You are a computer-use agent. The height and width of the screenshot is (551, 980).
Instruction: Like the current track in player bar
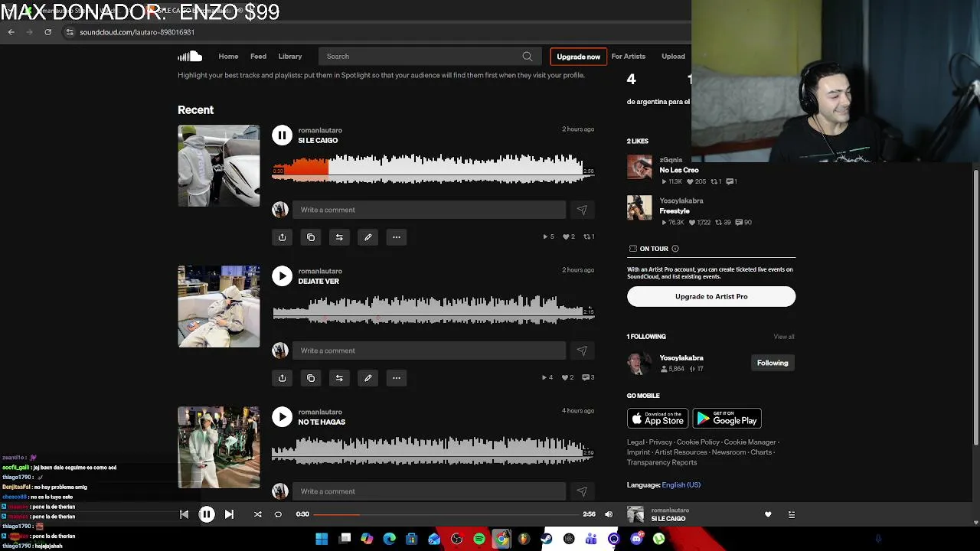point(768,514)
